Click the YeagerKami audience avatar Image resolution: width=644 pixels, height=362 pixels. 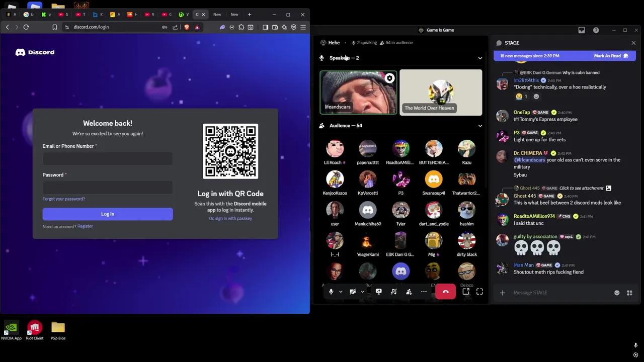[368, 241]
